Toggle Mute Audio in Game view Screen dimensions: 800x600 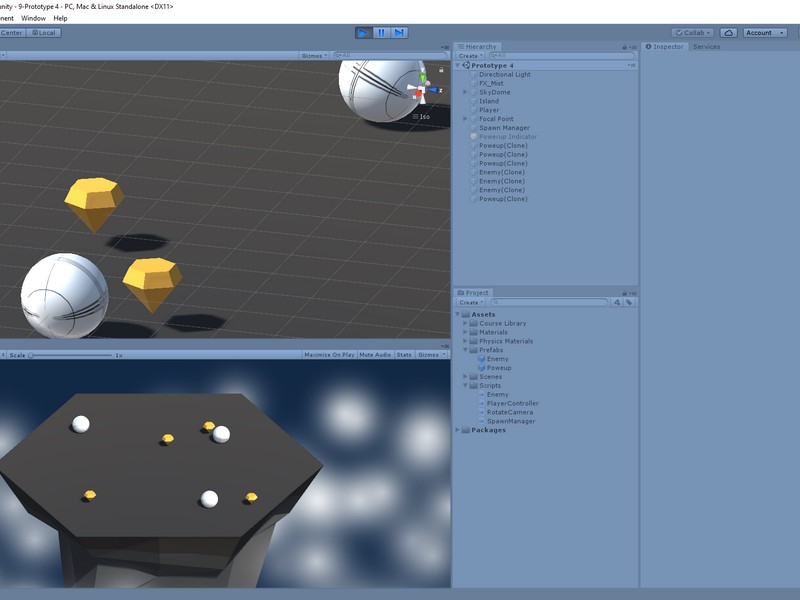375,355
